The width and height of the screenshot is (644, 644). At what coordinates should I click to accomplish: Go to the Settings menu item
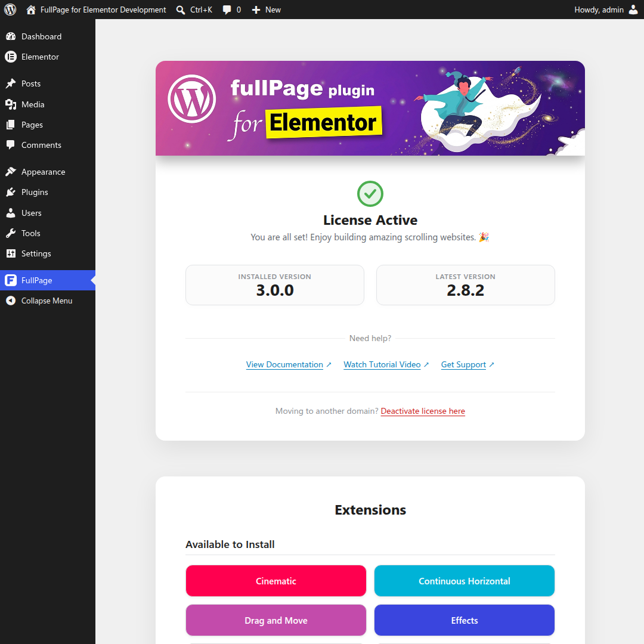coord(48,253)
